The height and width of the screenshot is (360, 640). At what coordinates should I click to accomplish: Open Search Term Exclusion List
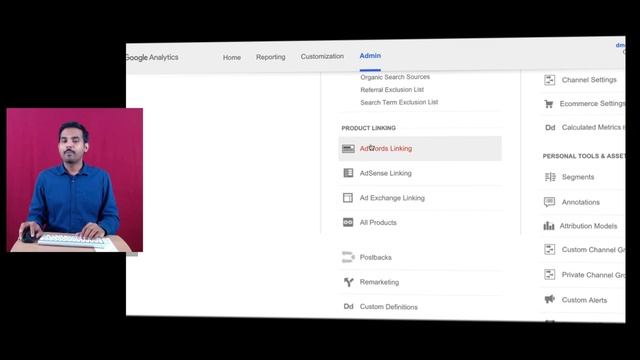click(399, 102)
